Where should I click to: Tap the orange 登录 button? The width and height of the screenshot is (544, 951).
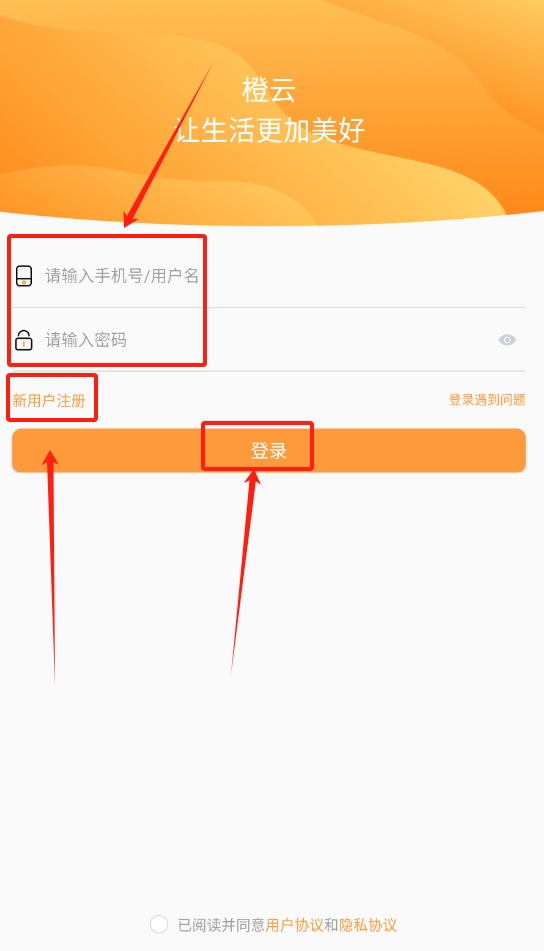(x=269, y=451)
